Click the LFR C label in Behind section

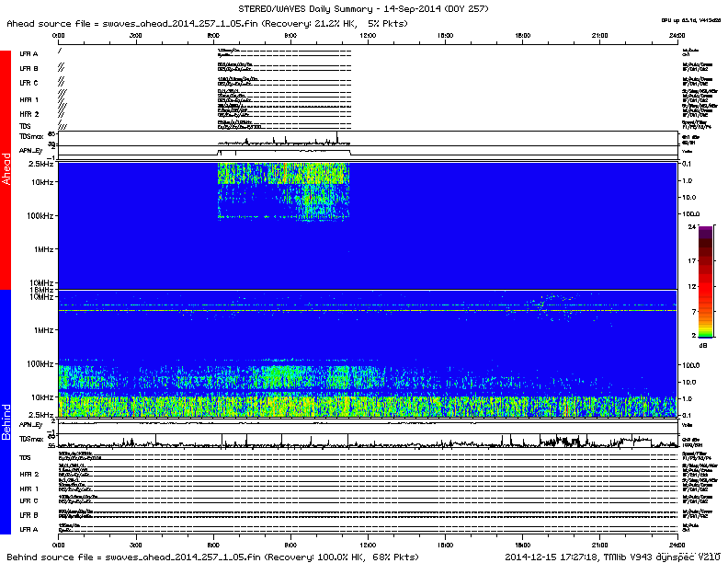click(28, 500)
